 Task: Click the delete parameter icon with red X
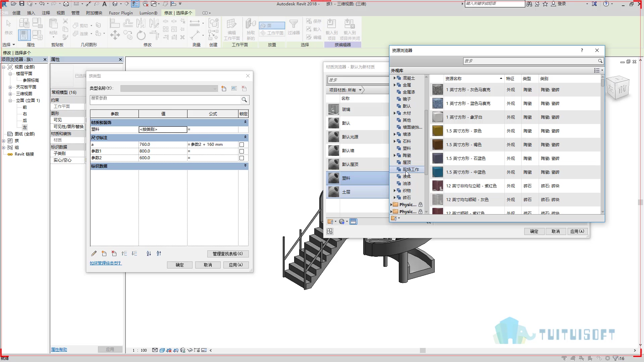click(x=114, y=253)
